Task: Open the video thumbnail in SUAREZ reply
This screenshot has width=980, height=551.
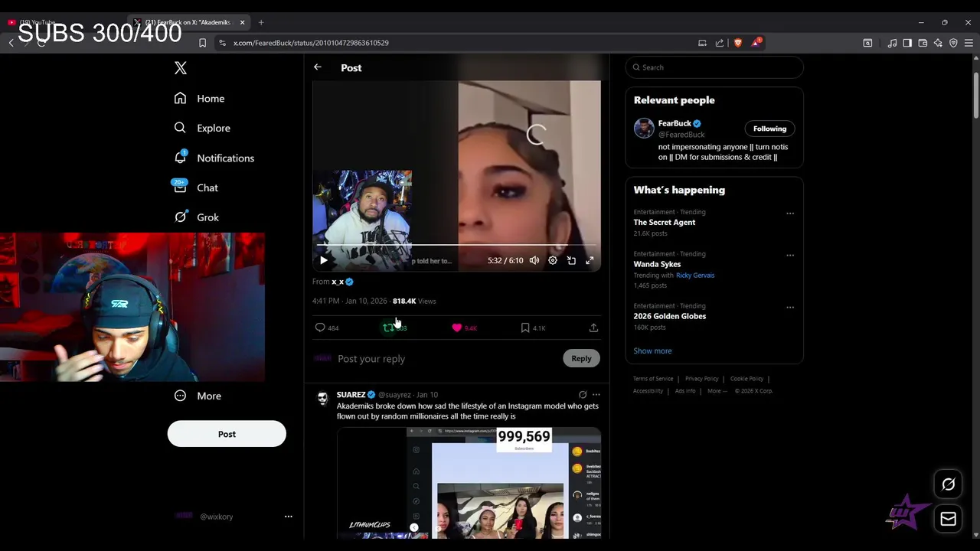Action: [x=469, y=482]
